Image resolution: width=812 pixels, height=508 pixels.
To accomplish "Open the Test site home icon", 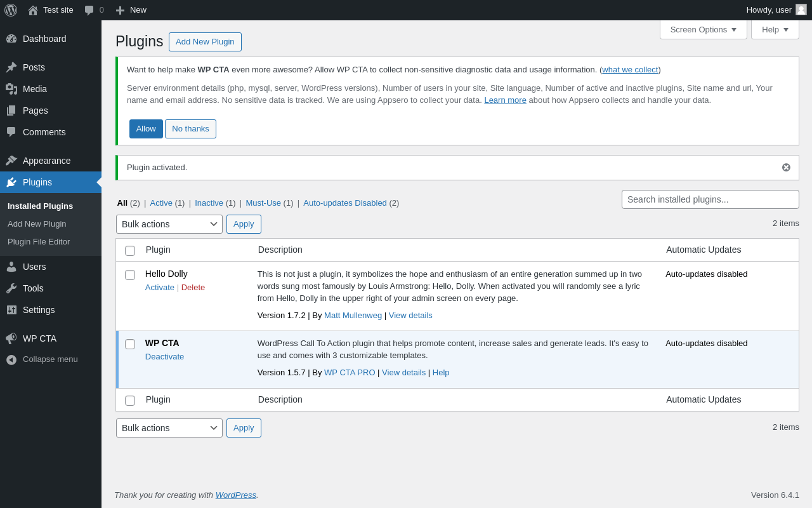I will pyautogui.click(x=33, y=10).
